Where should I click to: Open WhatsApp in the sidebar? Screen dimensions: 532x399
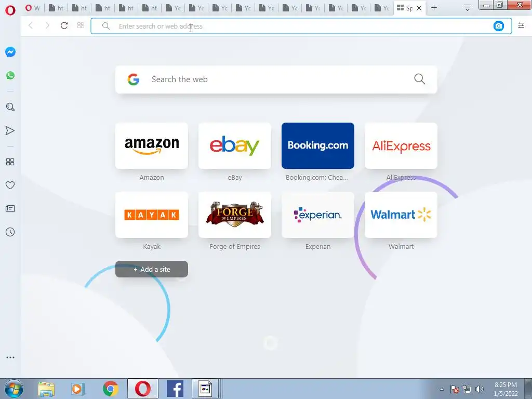click(x=10, y=75)
